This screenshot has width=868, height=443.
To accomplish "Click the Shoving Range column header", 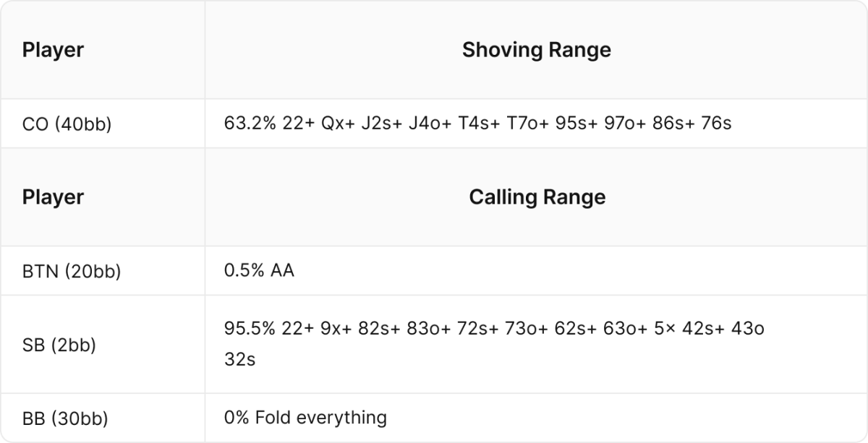I will 537,50.
